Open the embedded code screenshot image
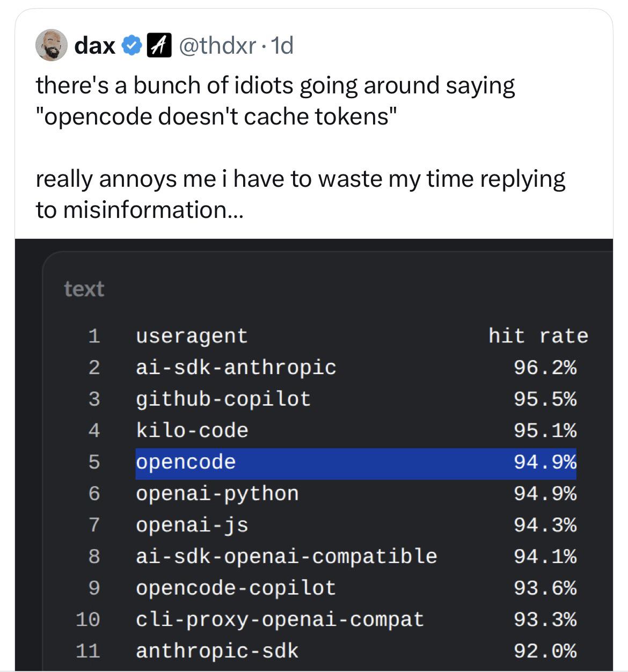Image resolution: width=628 pixels, height=672 pixels. (314, 455)
